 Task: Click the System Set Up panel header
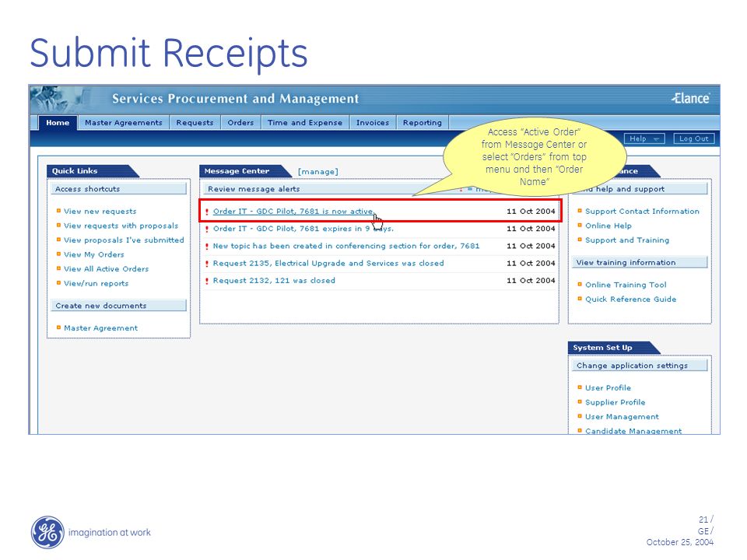[614, 348]
